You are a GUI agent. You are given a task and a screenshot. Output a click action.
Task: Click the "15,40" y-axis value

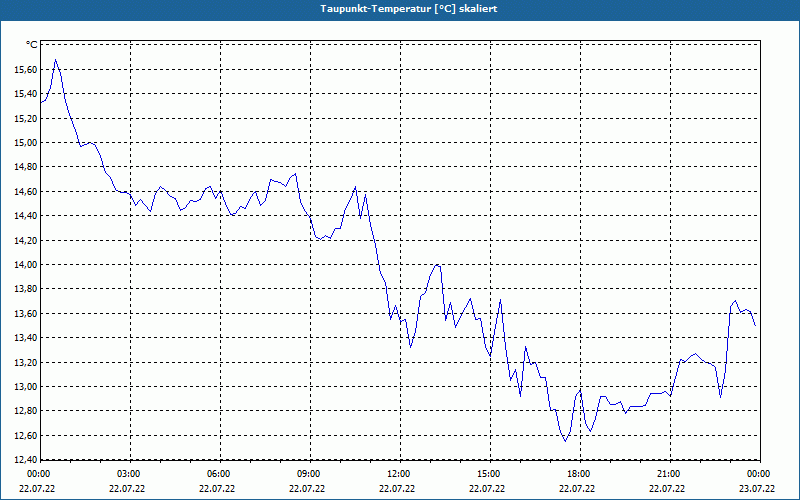coord(26,94)
